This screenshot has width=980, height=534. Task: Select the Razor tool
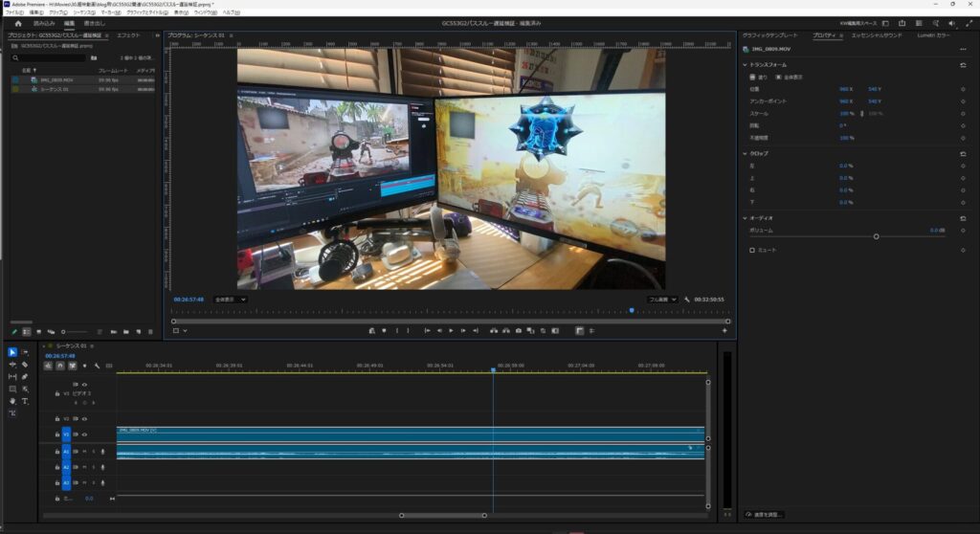[x=25, y=365]
